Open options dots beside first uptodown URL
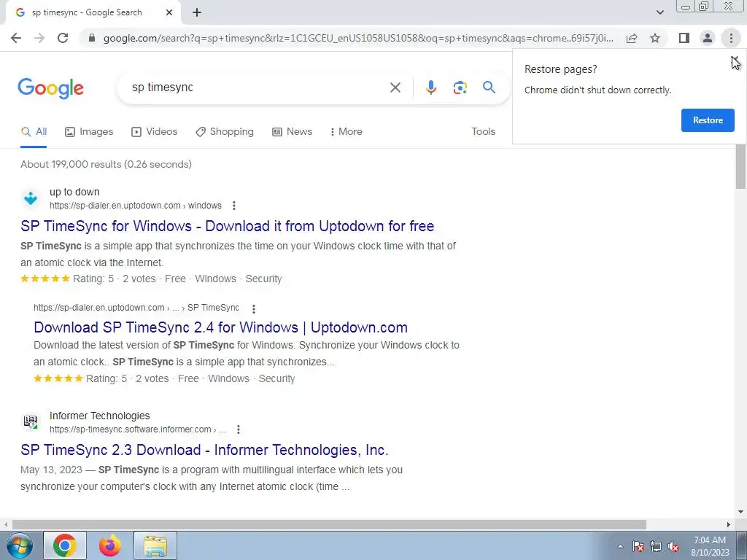The image size is (747, 560). [234, 206]
